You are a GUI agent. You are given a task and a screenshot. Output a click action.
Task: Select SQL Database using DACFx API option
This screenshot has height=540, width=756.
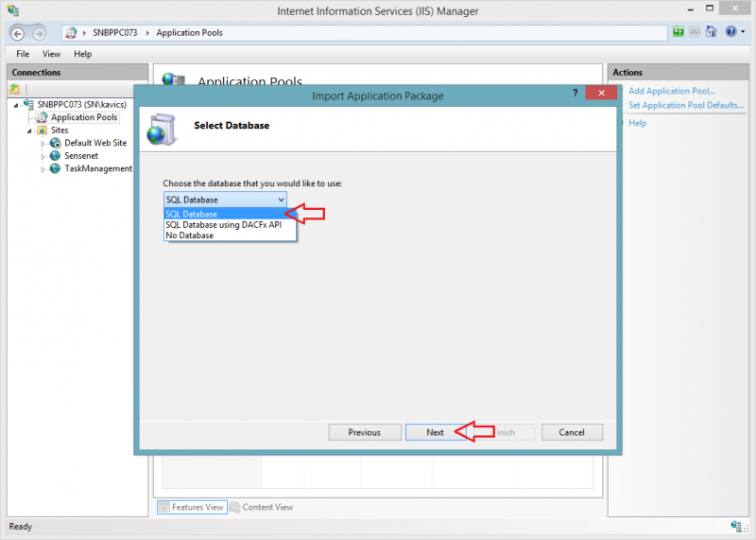point(230,224)
